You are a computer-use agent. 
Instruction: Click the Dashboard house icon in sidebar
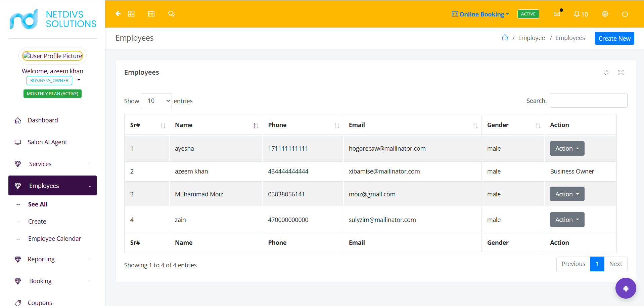pos(18,120)
